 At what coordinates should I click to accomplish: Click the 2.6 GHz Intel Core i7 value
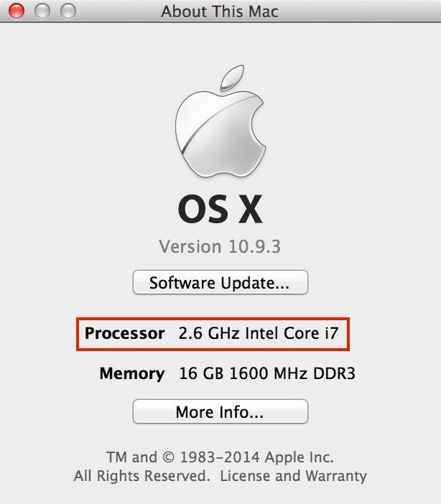258,333
